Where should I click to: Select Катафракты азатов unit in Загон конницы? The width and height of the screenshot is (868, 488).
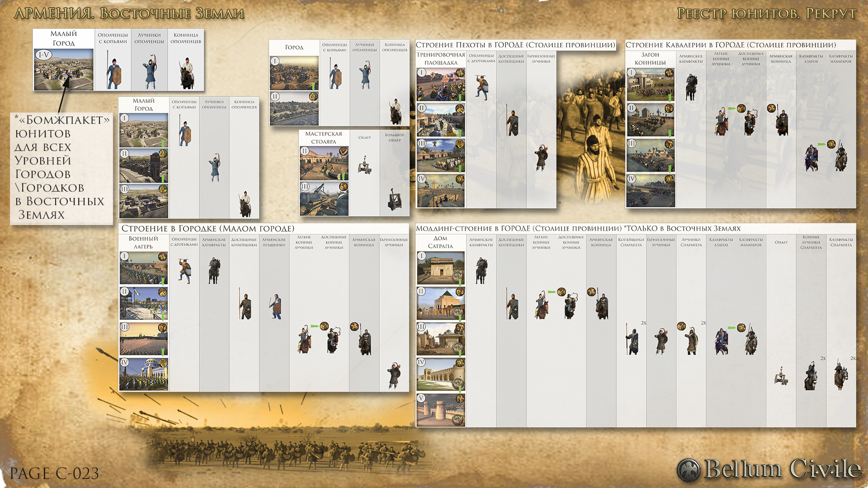(x=811, y=157)
